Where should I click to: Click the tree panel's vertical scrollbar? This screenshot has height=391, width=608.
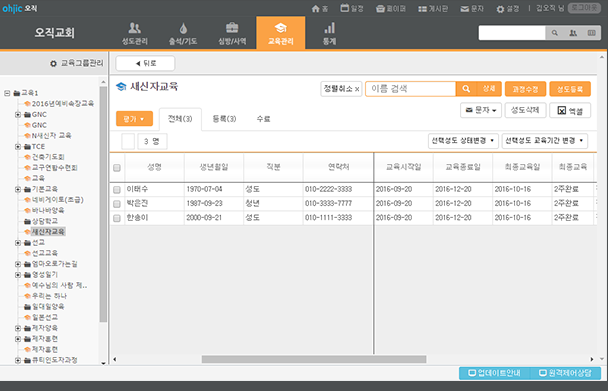point(103,204)
